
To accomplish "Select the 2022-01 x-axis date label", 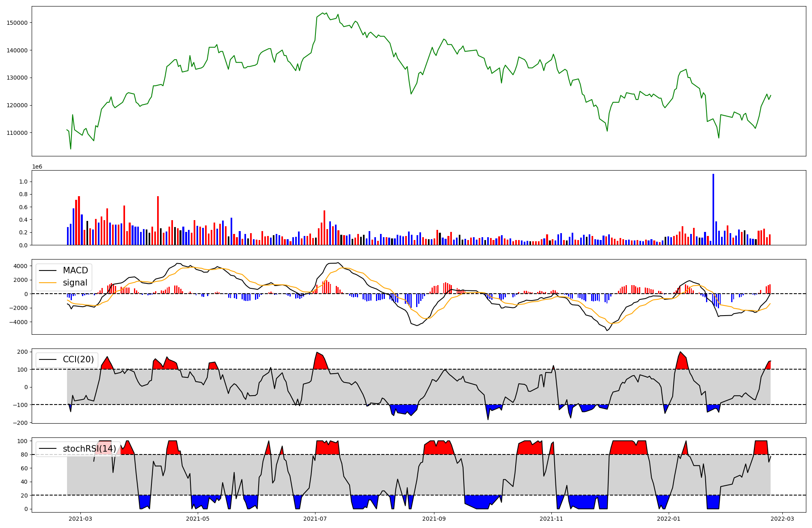I will (x=669, y=519).
